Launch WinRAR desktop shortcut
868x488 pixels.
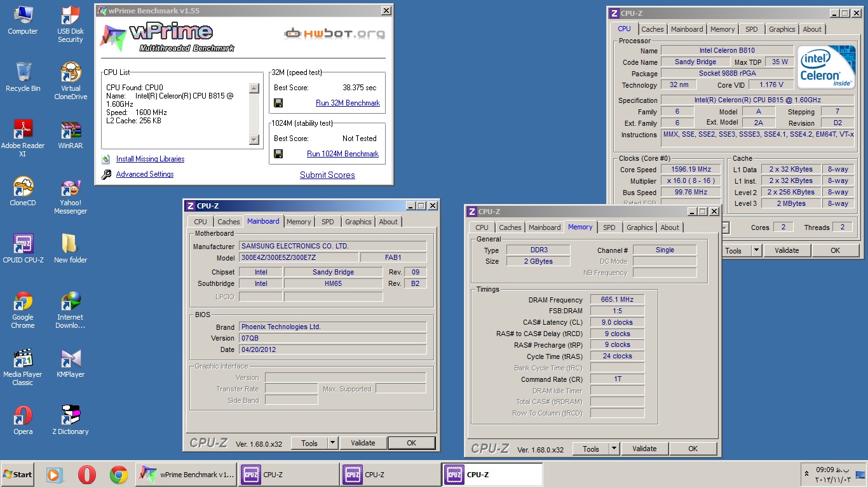click(x=71, y=135)
